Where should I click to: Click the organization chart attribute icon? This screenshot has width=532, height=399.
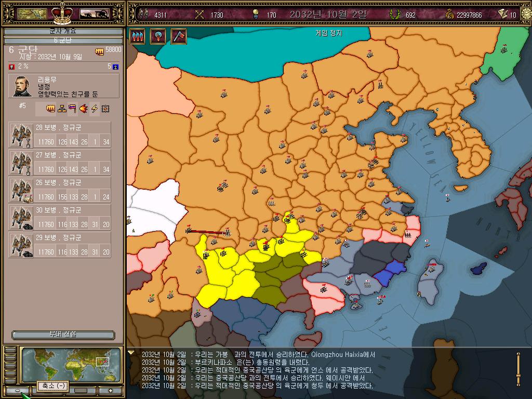coord(62,109)
